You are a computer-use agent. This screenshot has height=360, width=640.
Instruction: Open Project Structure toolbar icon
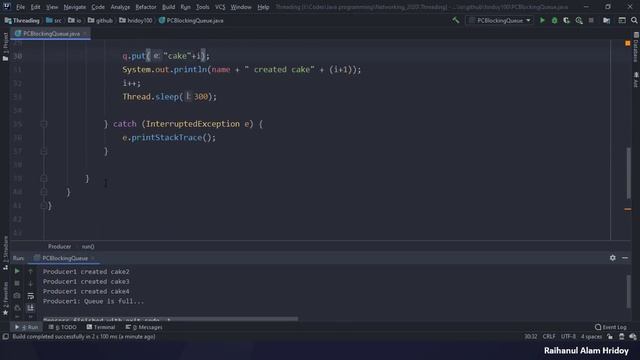[607, 20]
